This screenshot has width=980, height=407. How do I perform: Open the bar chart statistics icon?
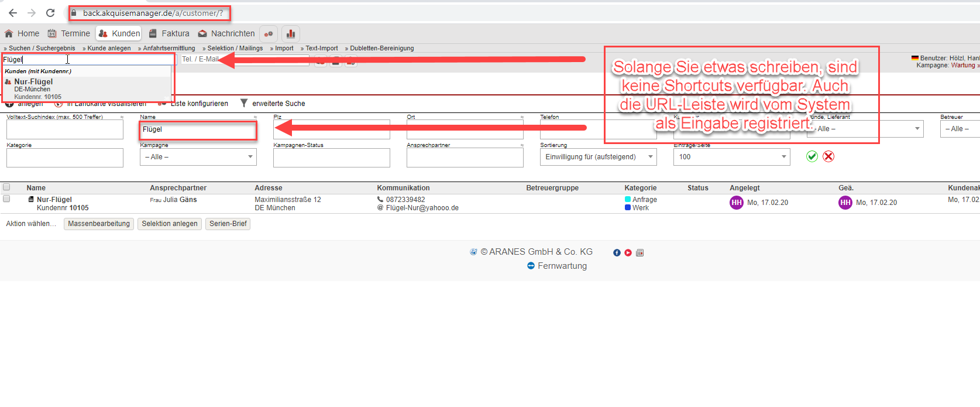[291, 33]
